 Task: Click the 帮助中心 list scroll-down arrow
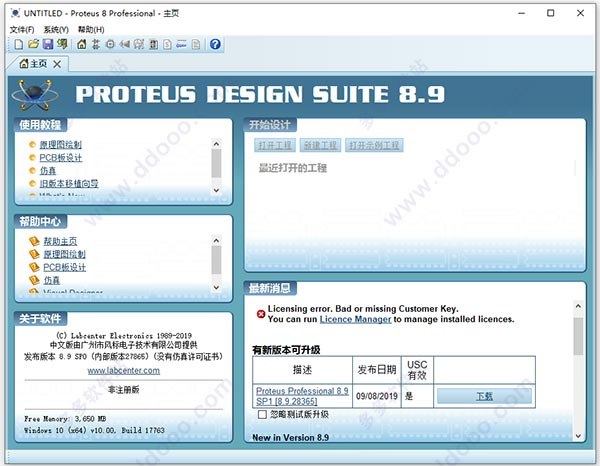point(216,287)
